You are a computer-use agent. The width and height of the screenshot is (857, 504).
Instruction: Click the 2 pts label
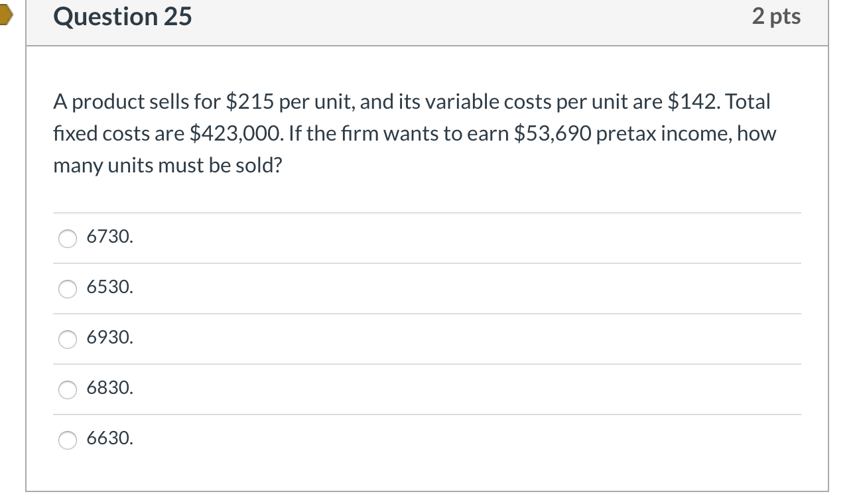(777, 17)
